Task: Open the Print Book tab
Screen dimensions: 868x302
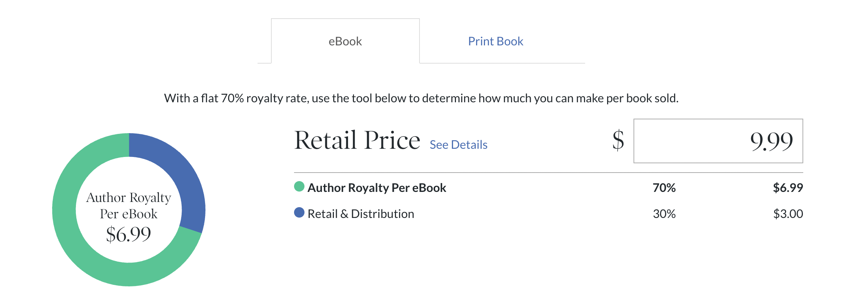Action: point(495,41)
